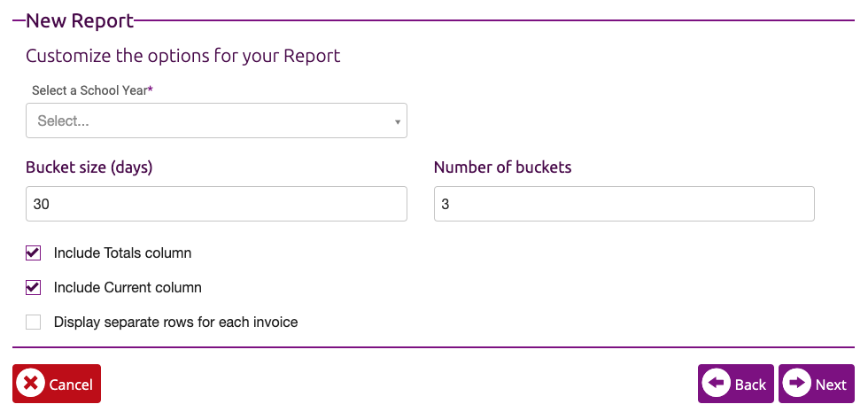The width and height of the screenshot is (868, 412).
Task: Go to the Next step
Action: (x=817, y=384)
